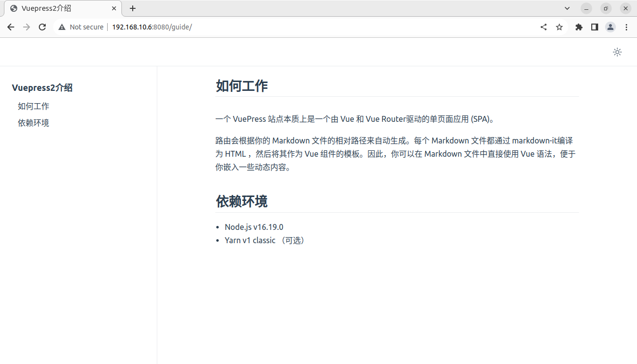Image resolution: width=637 pixels, height=364 pixels.
Task: Open the Chrome profile avatar icon
Action: tap(610, 27)
